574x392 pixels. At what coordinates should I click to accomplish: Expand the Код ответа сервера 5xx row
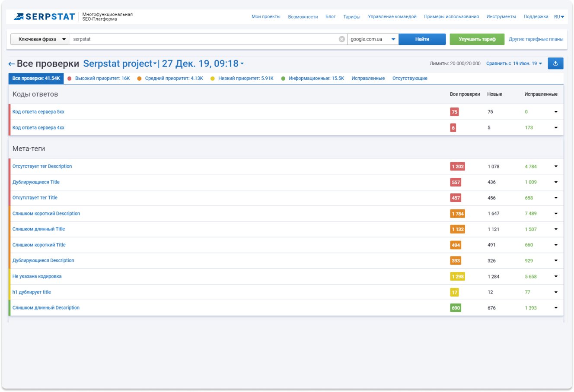pyautogui.click(x=556, y=112)
